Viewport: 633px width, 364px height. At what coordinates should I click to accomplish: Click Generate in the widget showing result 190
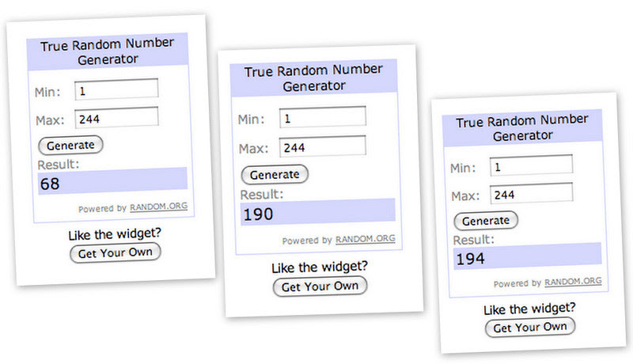point(275,175)
